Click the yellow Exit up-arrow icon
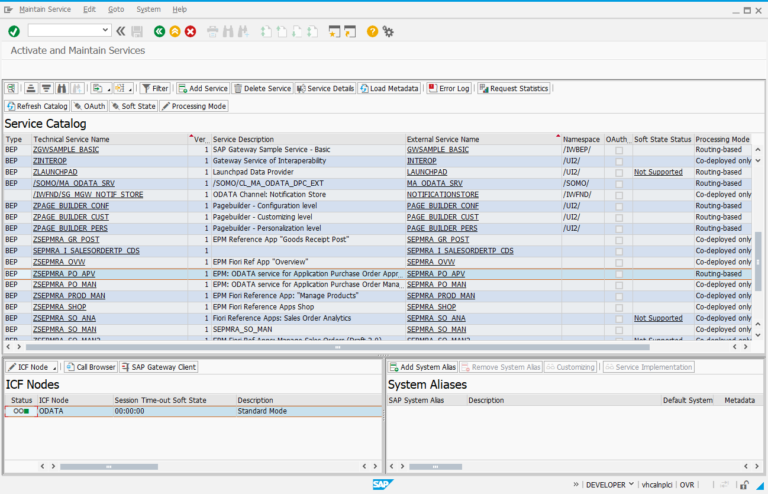The width and height of the screenshot is (768, 494). pyautogui.click(x=175, y=31)
